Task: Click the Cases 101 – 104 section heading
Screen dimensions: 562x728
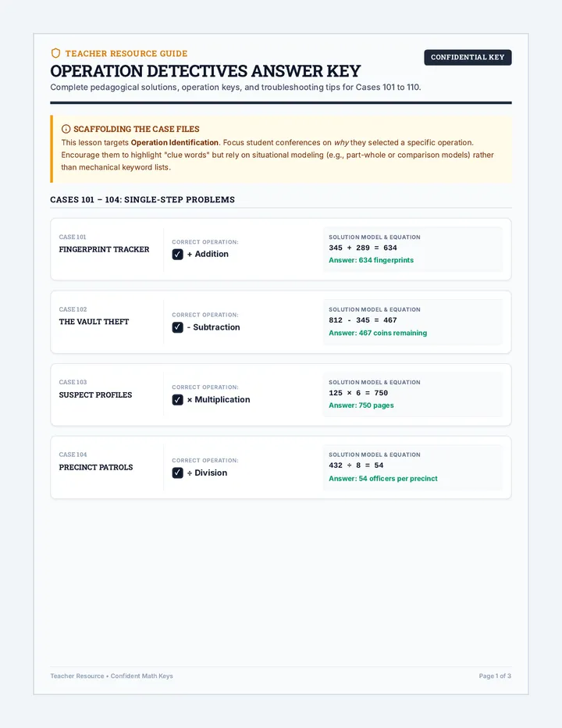Action: (x=143, y=200)
